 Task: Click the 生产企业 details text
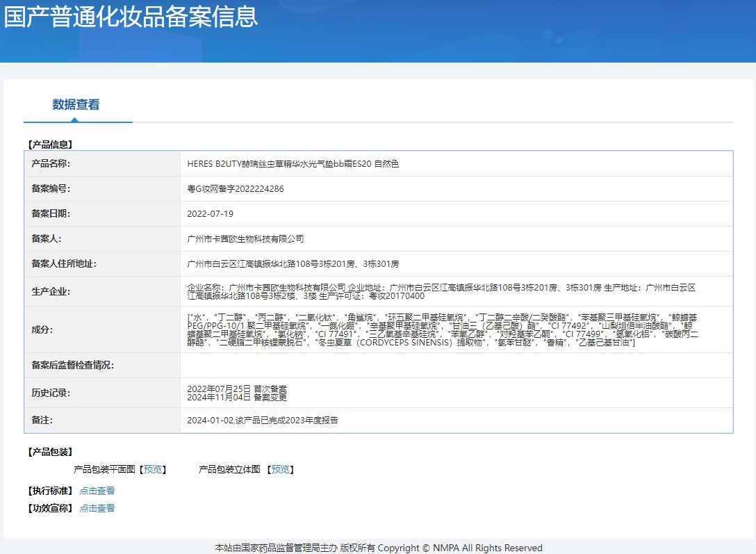[x=441, y=291]
